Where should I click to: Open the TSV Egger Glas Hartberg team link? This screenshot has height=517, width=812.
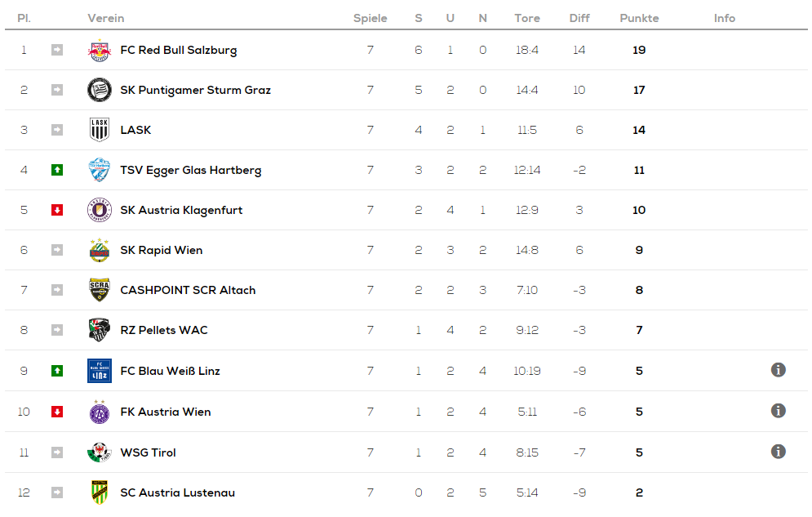click(x=191, y=171)
